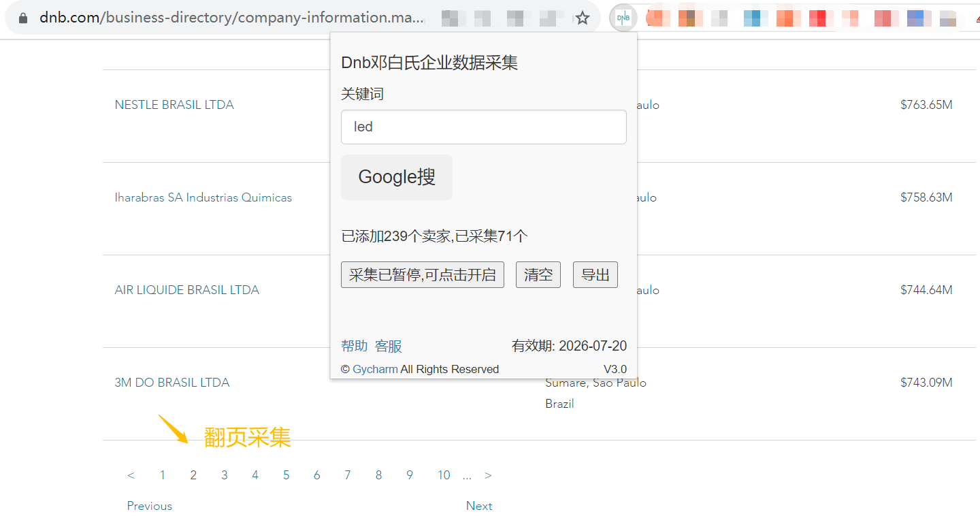Image resolution: width=980 pixels, height=529 pixels.
Task: Select the Dnb邓白氏企业数据采集 popup title
Action: point(429,63)
